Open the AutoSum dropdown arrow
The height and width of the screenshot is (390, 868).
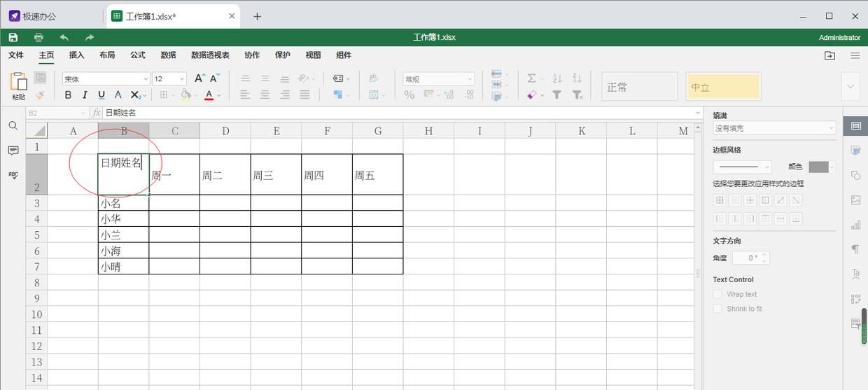(542, 79)
